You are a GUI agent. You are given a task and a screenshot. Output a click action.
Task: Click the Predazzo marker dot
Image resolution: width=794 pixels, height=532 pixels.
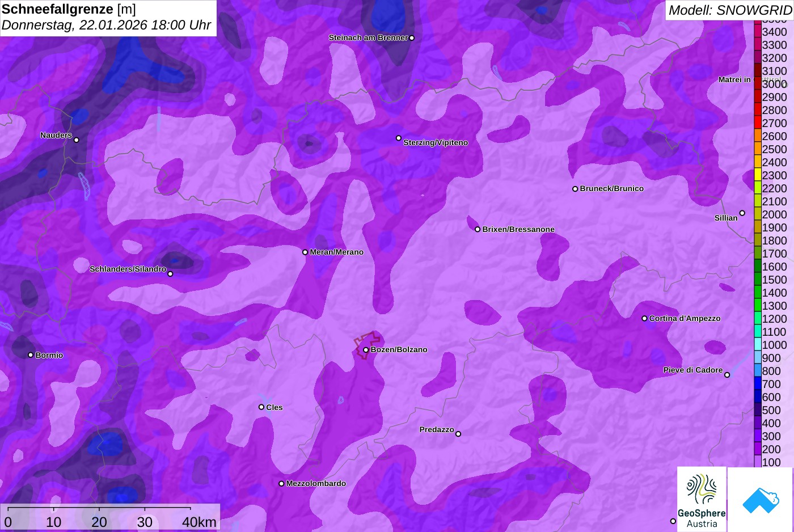tap(458, 434)
